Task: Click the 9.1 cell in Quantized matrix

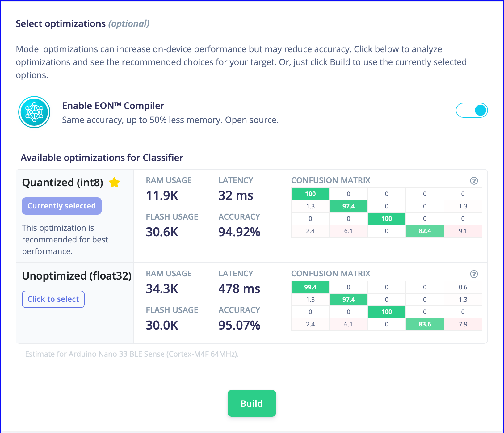Action: coord(463,231)
